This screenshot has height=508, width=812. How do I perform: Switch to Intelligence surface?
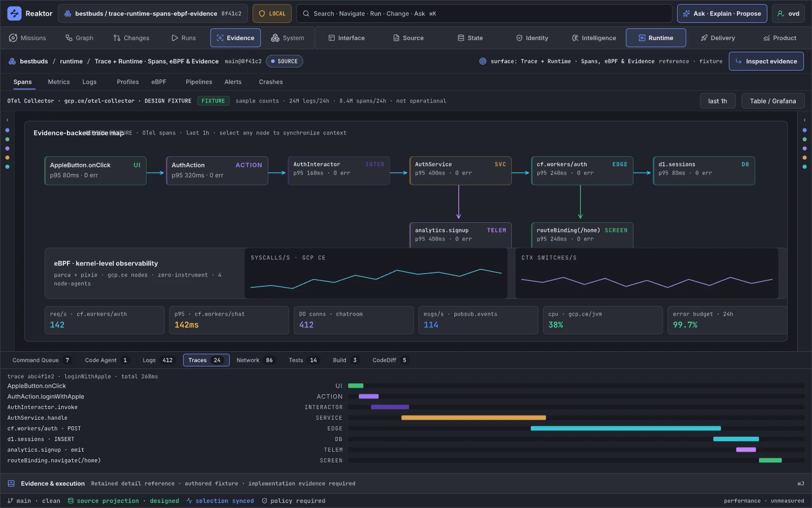(594, 38)
